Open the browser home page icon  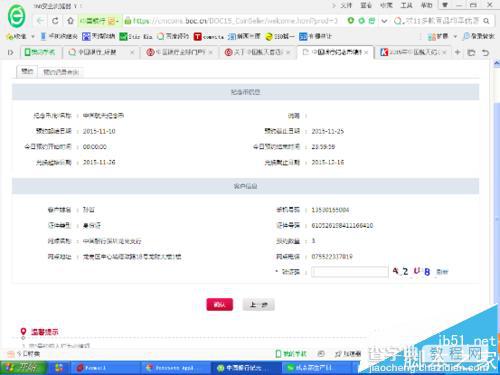click(x=70, y=21)
